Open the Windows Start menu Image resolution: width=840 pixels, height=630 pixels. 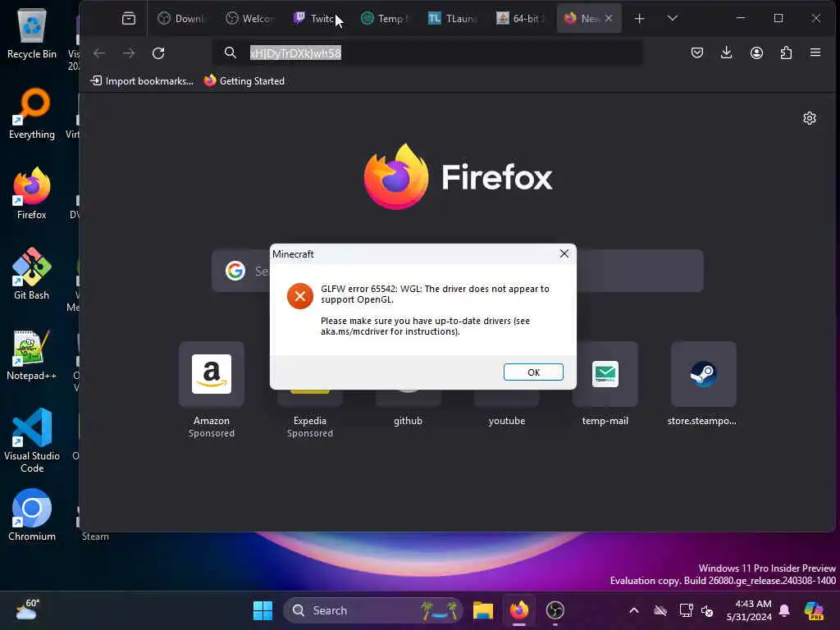tap(262, 610)
